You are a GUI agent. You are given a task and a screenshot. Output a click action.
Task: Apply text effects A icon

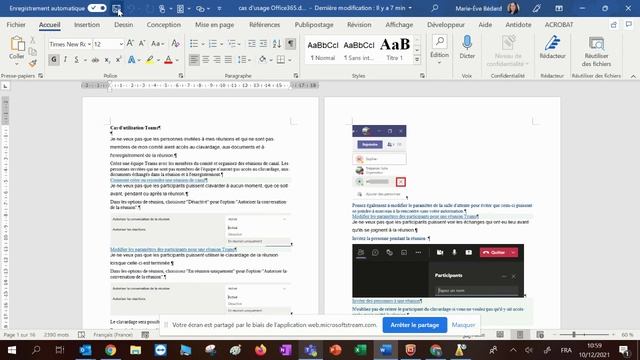click(131, 60)
